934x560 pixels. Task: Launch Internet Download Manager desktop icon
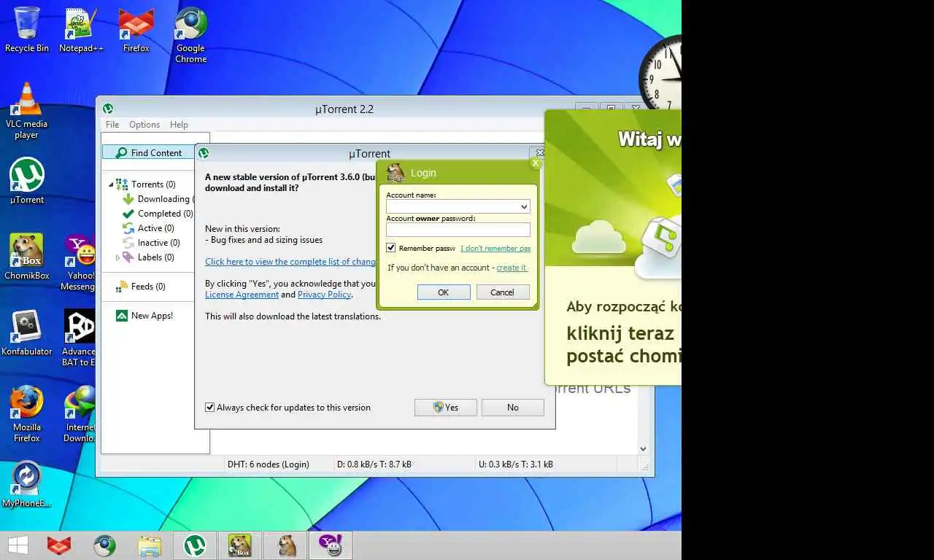[x=80, y=413]
